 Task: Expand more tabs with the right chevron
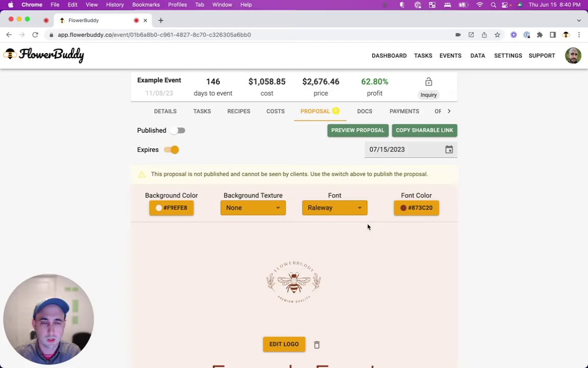(x=449, y=111)
